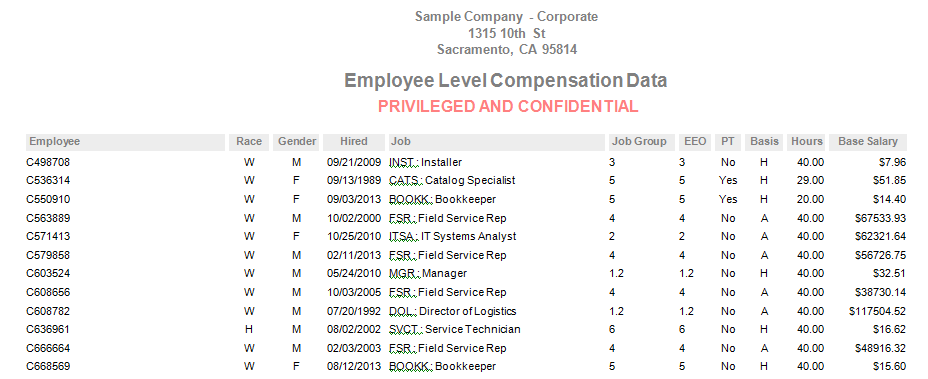Click base salary $32.51

click(890, 274)
